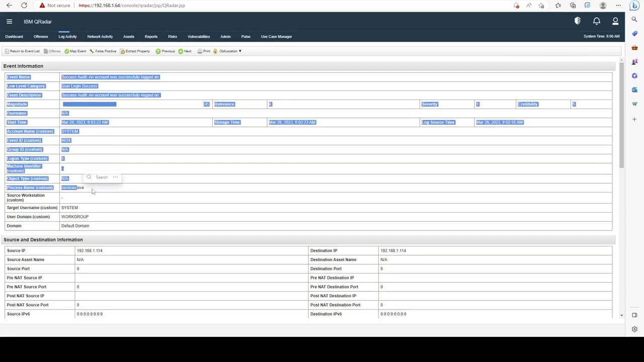Click the Source IP value 192.168.1.114
This screenshot has height=362, width=644.
pos(90,250)
